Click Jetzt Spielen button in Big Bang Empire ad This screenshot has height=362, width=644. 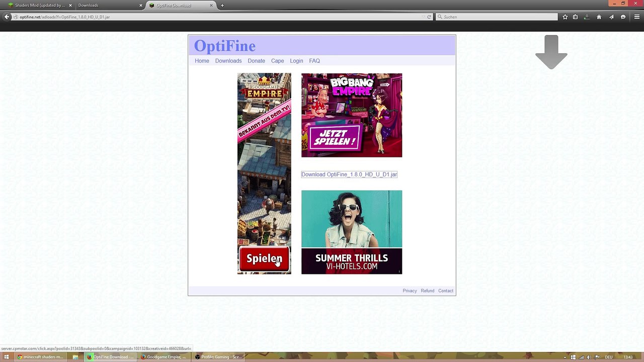pos(336,137)
